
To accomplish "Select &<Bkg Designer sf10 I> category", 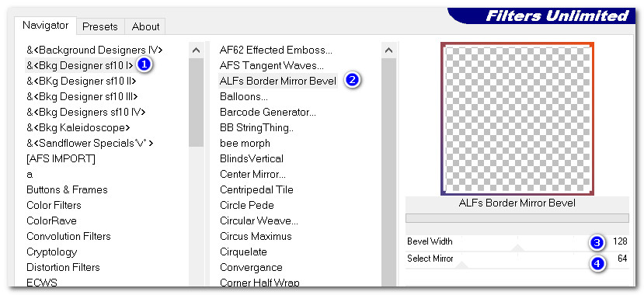I will pyautogui.click(x=80, y=65).
